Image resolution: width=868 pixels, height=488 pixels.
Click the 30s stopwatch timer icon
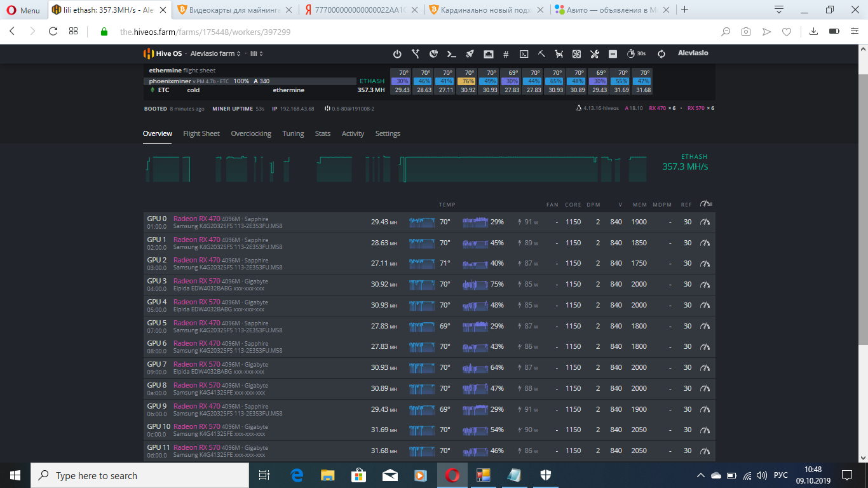point(636,54)
